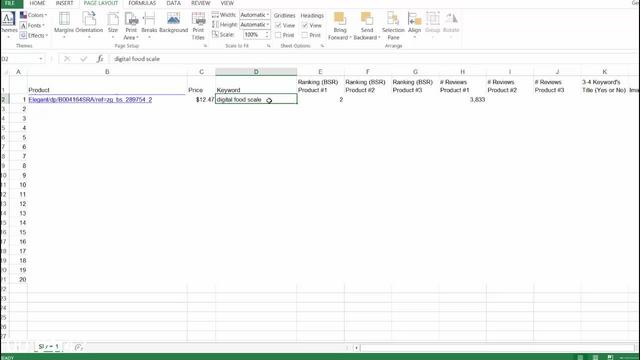Switch to FORMULAS tab
Screen dimensions: 640x360
[x=142, y=3]
